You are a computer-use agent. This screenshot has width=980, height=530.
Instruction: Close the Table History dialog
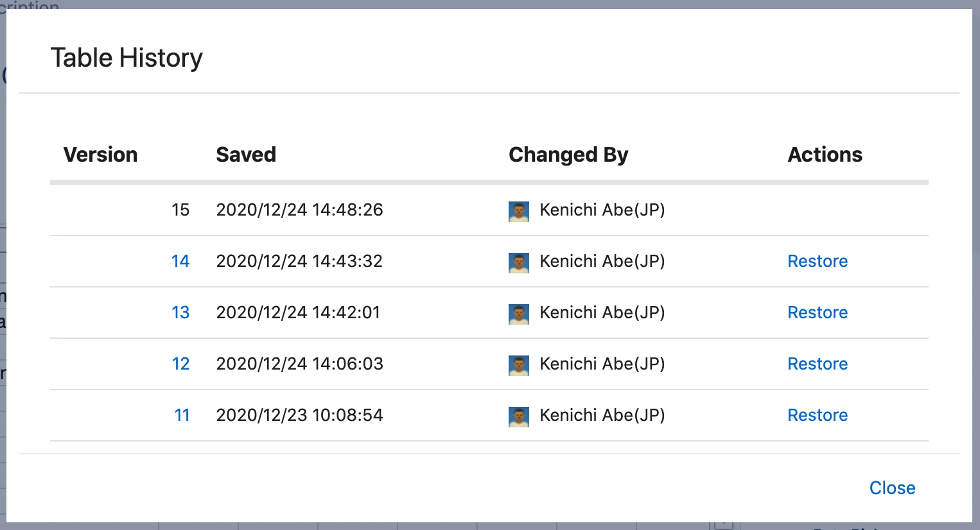tap(892, 488)
